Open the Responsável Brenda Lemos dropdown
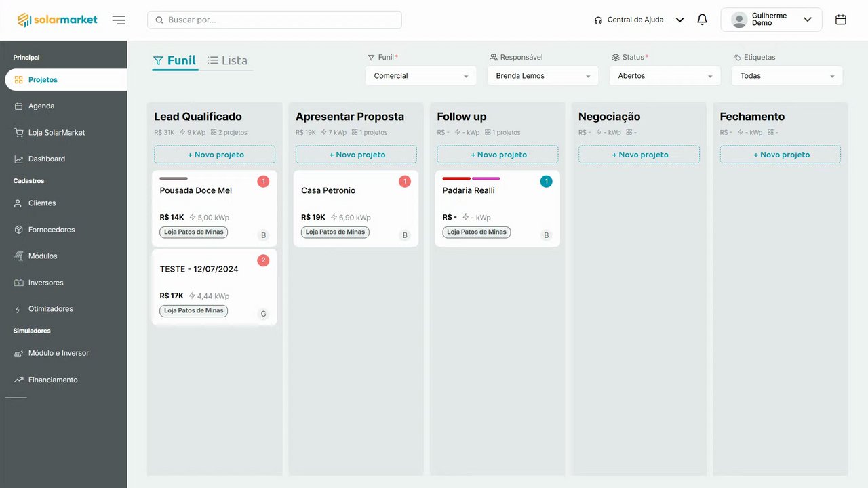 coord(542,76)
